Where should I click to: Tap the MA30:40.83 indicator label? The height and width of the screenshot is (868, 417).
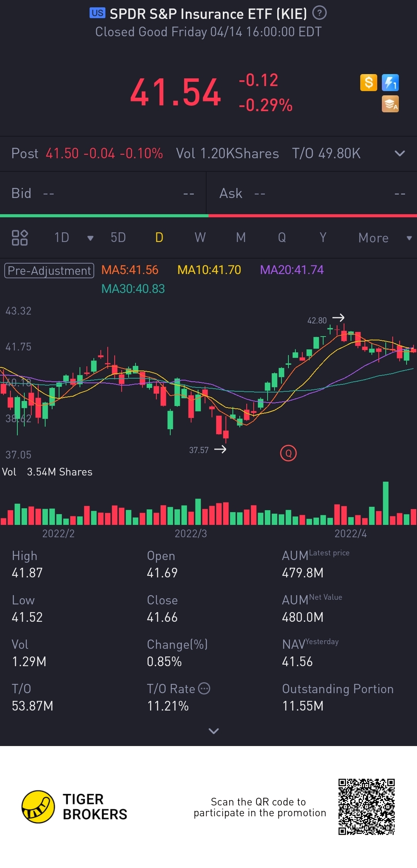[x=133, y=289]
